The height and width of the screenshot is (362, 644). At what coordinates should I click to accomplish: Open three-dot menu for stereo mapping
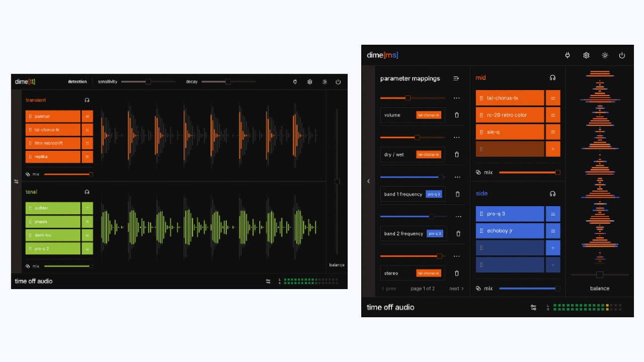point(457,256)
